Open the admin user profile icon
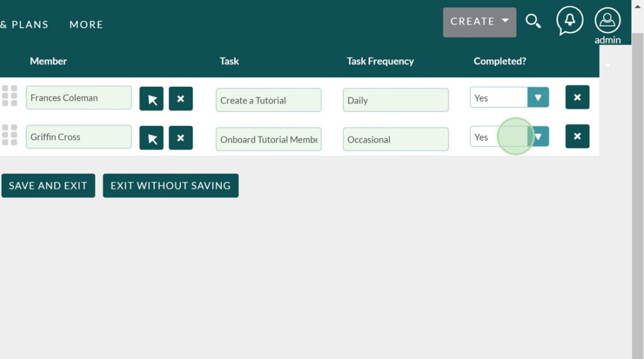 point(608,21)
